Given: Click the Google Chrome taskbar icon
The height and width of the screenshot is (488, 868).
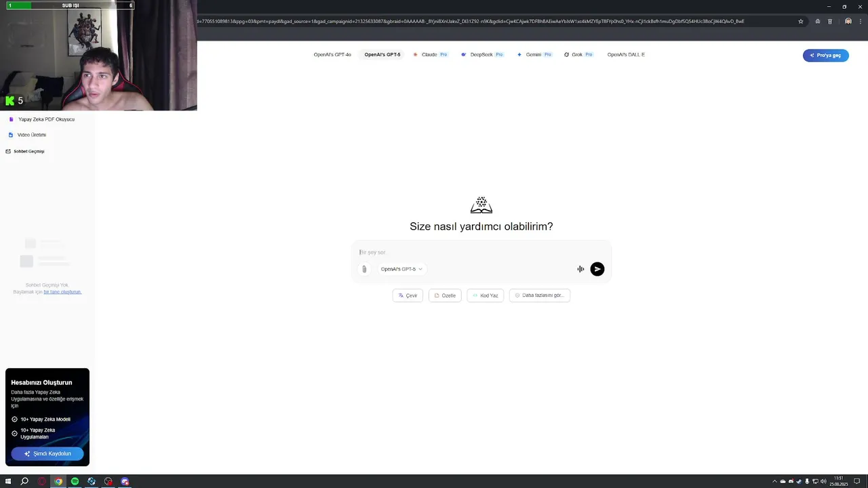Looking at the screenshot, I should tap(58, 481).
